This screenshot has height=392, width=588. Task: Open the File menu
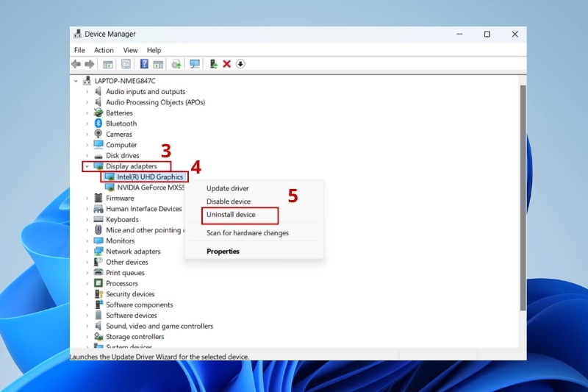tap(79, 50)
